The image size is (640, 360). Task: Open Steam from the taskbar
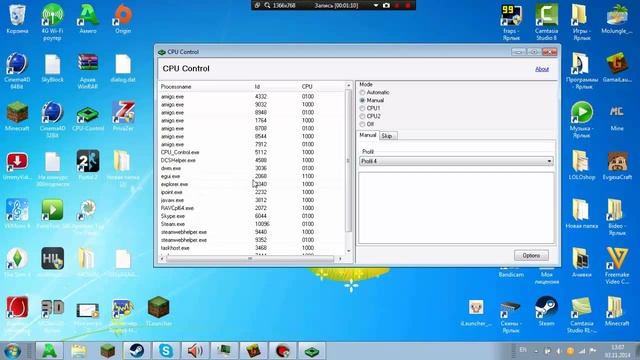coord(136,351)
